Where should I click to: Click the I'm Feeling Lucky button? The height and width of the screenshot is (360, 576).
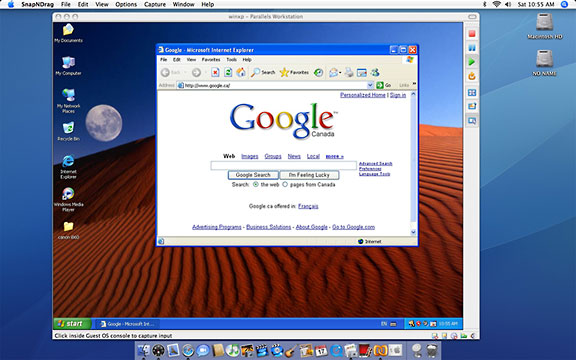tap(309, 175)
